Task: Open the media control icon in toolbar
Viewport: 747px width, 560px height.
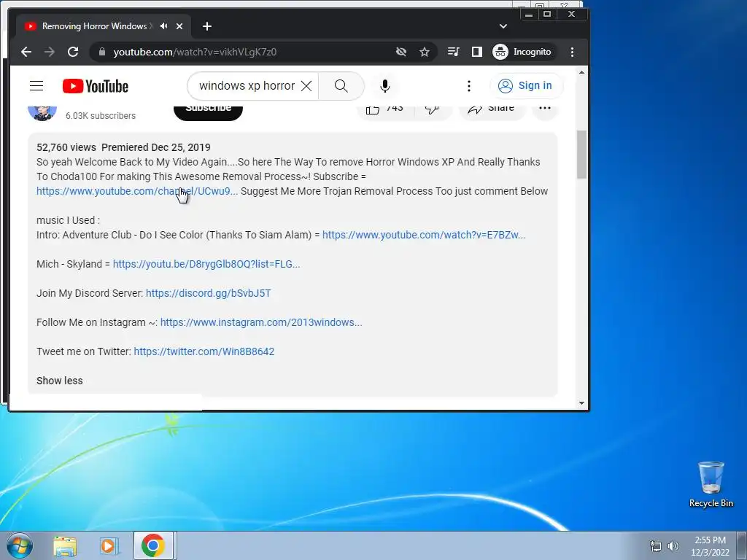Action: pos(453,52)
